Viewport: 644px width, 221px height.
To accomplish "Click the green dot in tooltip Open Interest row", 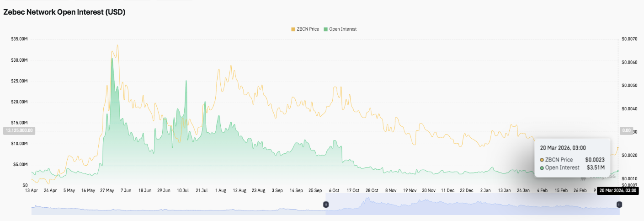I will (x=542, y=168).
